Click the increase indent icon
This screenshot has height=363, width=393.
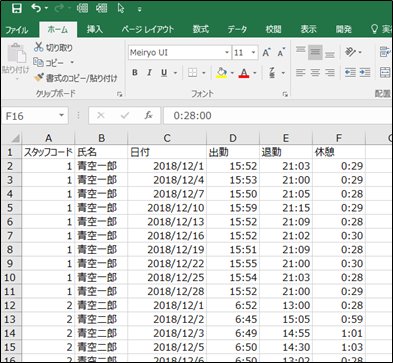[365, 72]
